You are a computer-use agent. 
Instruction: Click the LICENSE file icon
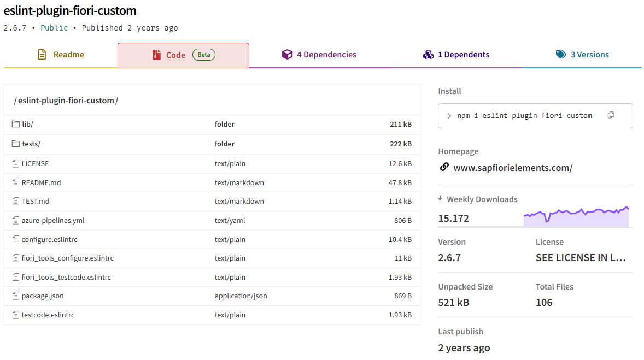pos(16,164)
